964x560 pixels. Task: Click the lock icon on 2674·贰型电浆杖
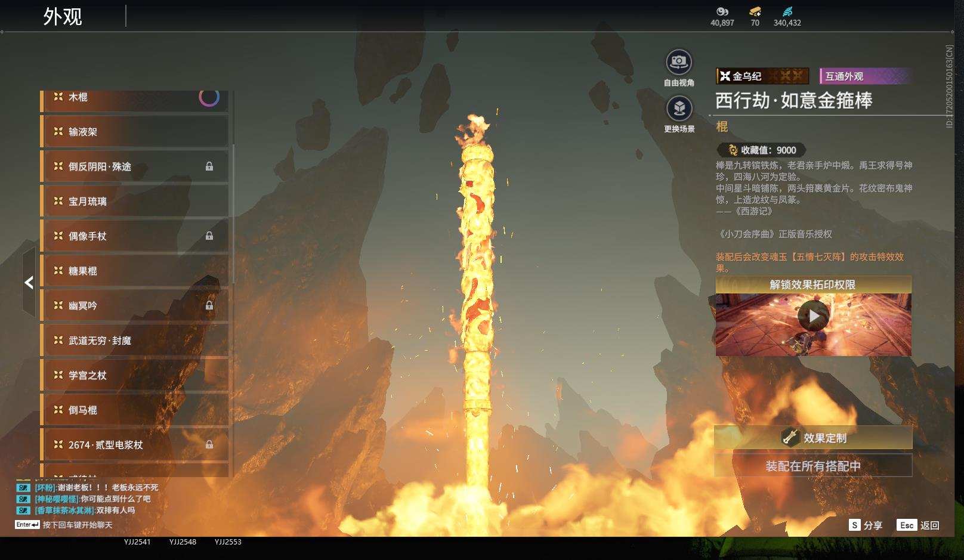point(209,444)
